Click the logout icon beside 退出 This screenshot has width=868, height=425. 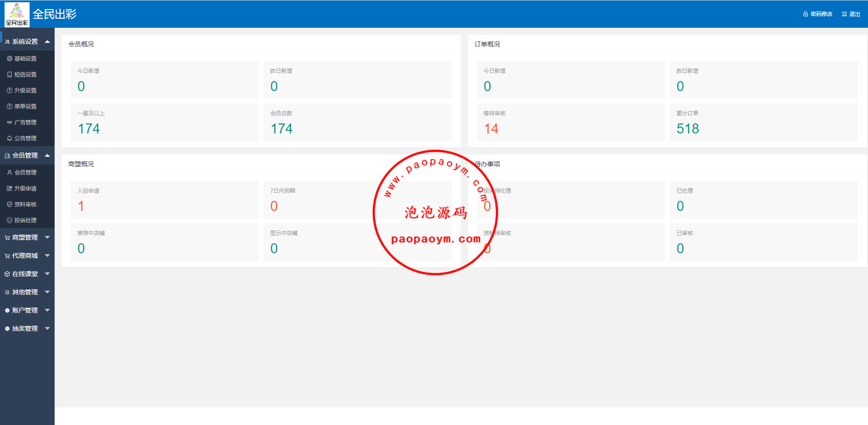[x=844, y=14]
